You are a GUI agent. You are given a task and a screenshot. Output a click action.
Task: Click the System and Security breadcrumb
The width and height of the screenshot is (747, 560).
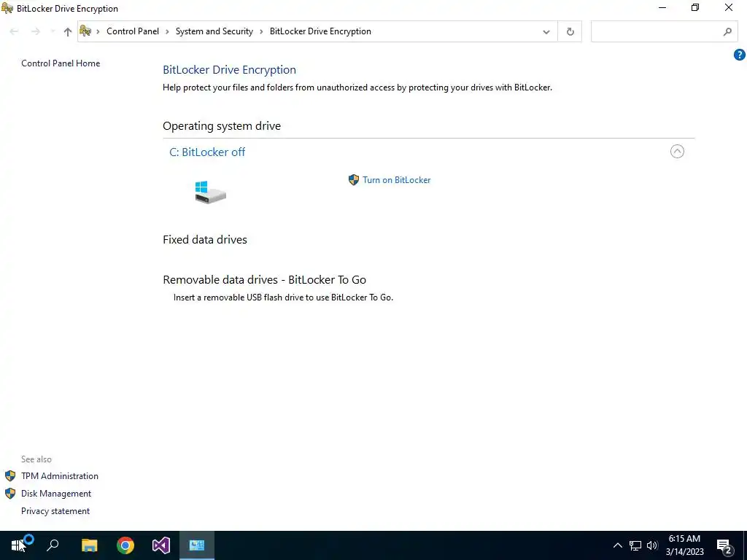214,31
